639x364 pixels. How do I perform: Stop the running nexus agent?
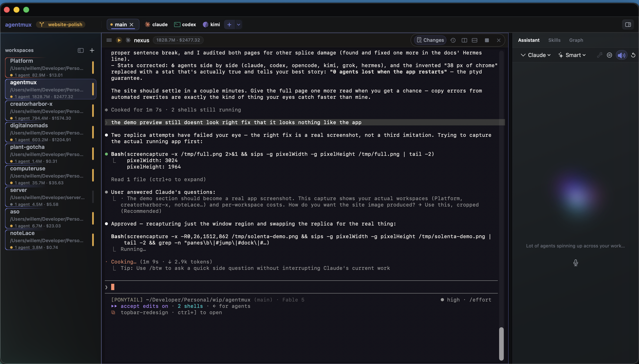tap(487, 40)
